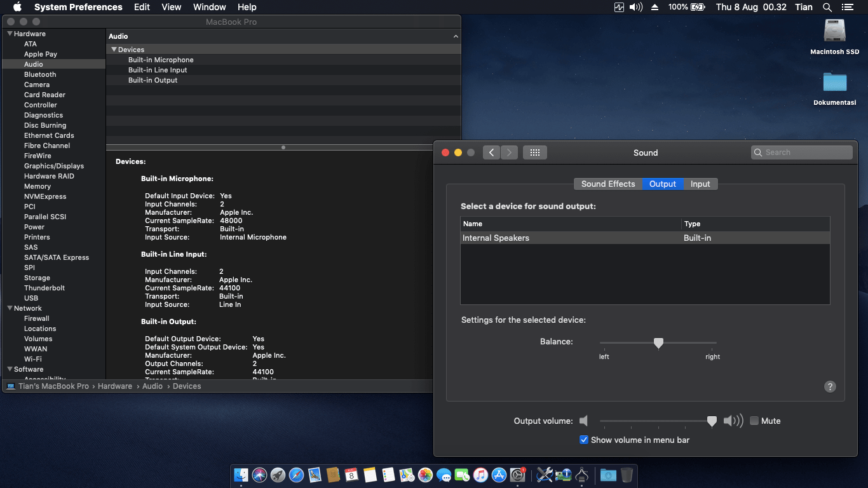Click the volume icon in the menu bar

pos(635,7)
